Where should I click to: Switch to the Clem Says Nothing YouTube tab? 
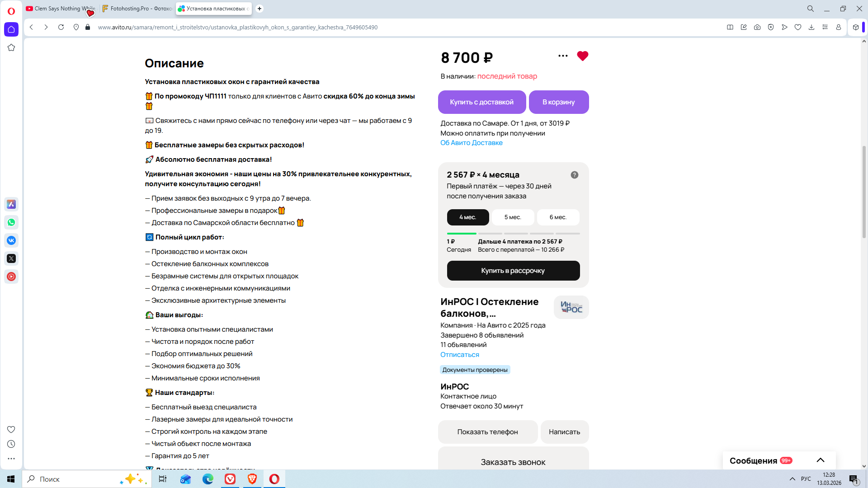pos(61,9)
